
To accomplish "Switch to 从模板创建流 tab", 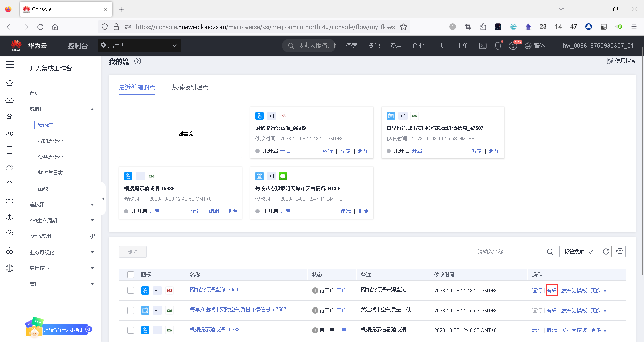I will coord(190,87).
